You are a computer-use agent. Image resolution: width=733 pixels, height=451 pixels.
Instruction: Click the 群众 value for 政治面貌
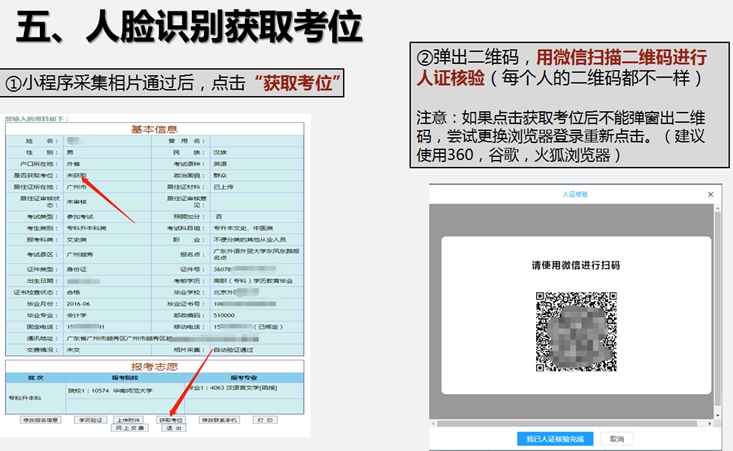pos(220,175)
